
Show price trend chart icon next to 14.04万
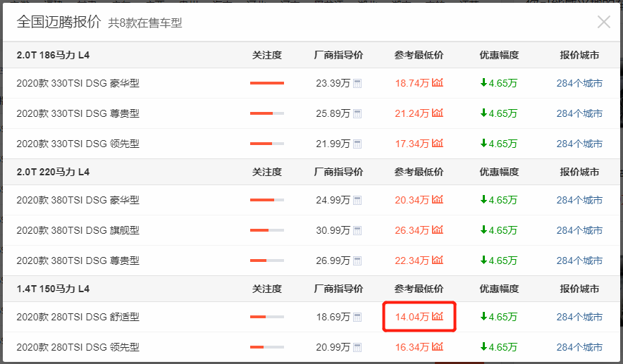438,316
